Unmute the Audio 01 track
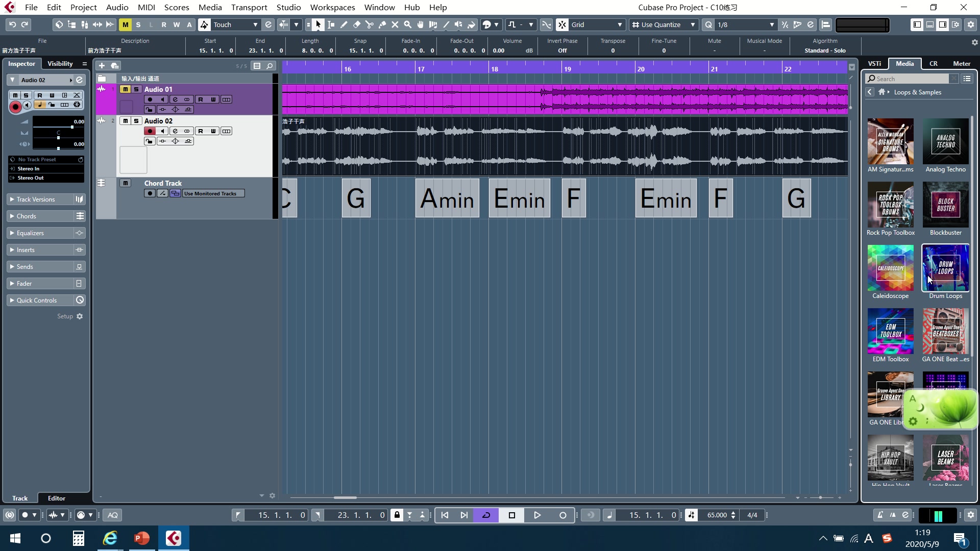Viewport: 980px width, 551px height. pos(126,89)
